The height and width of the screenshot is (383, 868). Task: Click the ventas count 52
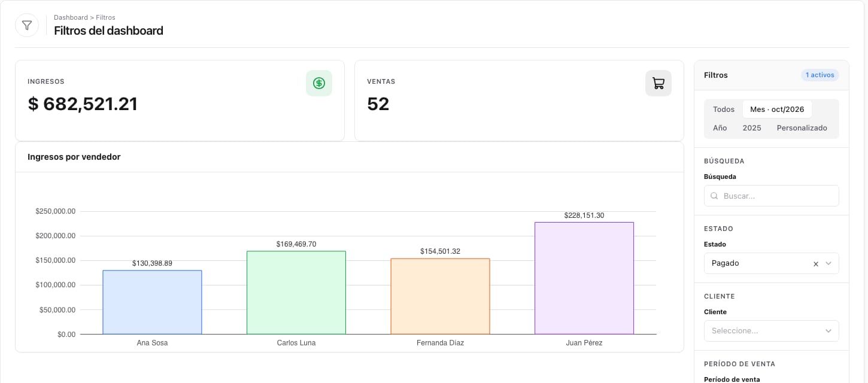point(378,104)
